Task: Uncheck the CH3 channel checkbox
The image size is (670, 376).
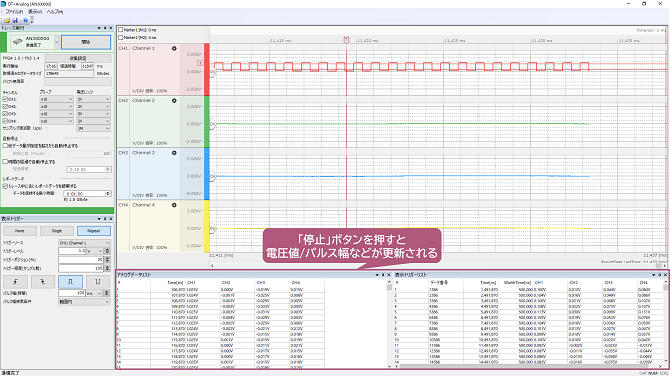Action: pyautogui.click(x=5, y=114)
